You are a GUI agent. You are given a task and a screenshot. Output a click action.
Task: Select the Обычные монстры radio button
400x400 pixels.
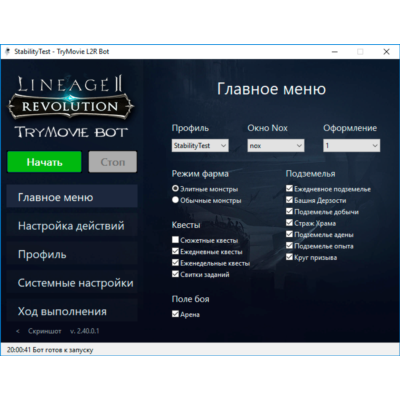point(175,200)
